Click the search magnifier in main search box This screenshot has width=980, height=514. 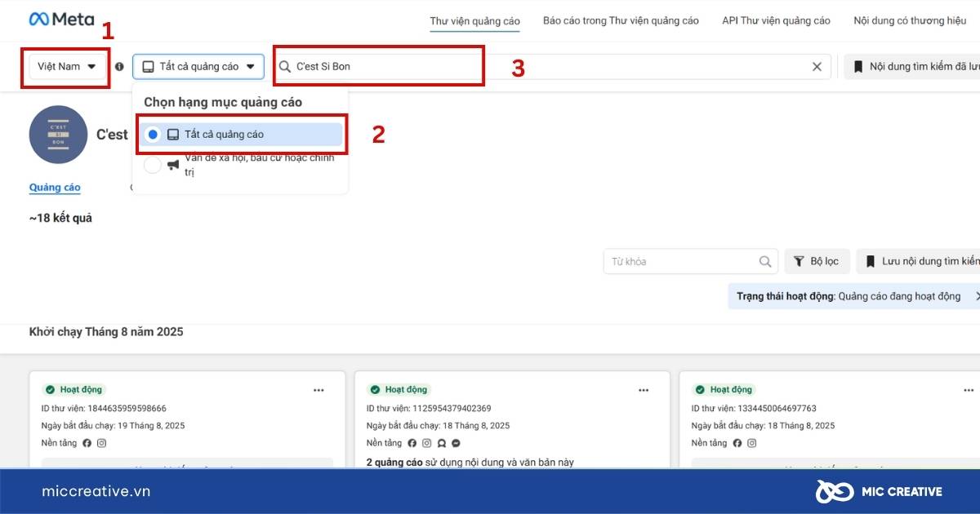tap(285, 67)
